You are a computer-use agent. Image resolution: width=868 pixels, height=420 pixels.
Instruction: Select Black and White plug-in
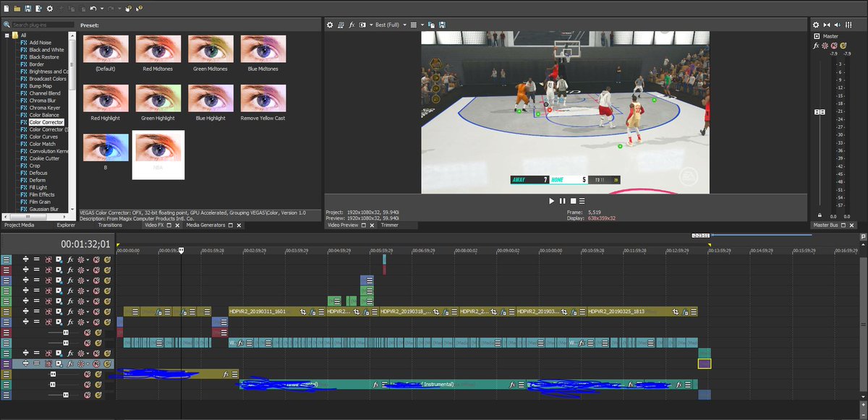click(x=46, y=50)
